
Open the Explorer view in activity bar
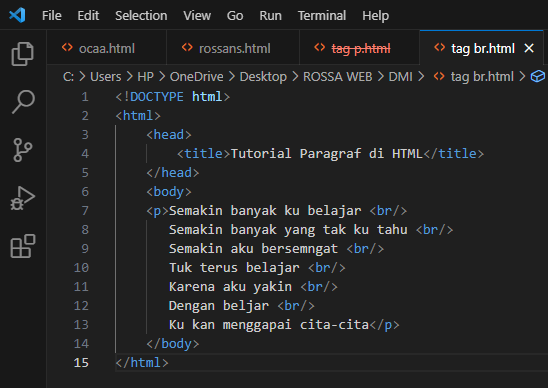[x=22, y=54]
